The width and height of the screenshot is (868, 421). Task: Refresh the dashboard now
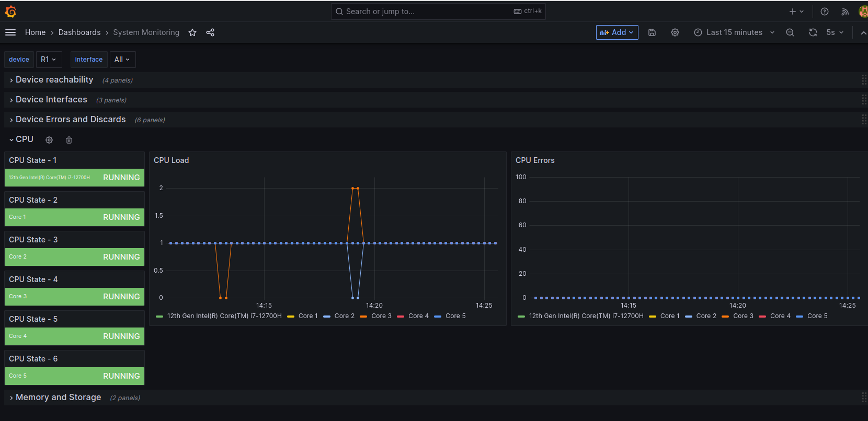813,32
